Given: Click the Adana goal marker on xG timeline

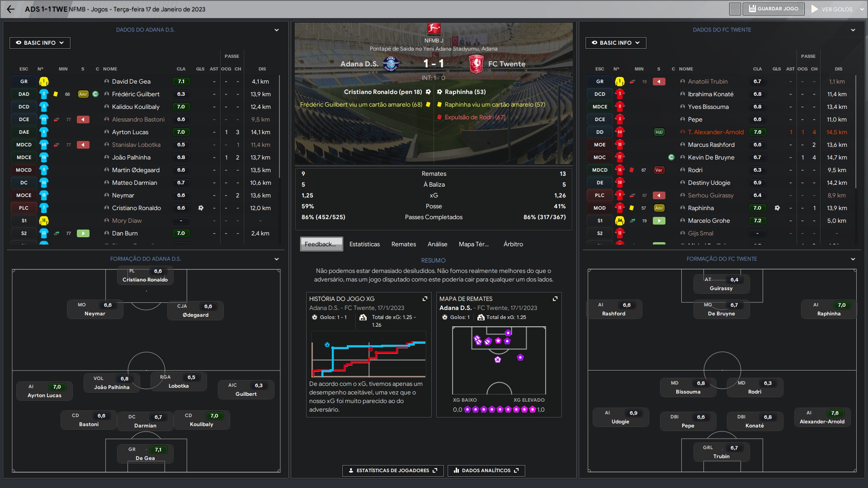Looking at the screenshot, I should tap(327, 345).
